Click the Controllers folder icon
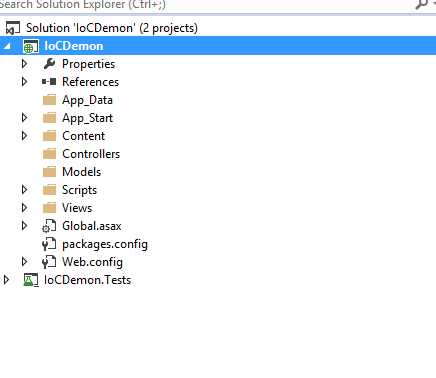This screenshot has height=378, width=436. pyautogui.click(x=49, y=154)
